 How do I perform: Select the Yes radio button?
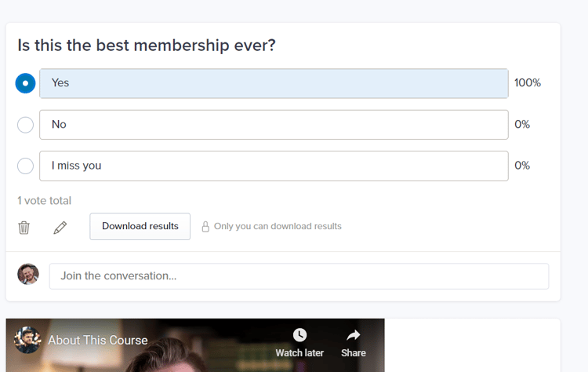coord(26,83)
